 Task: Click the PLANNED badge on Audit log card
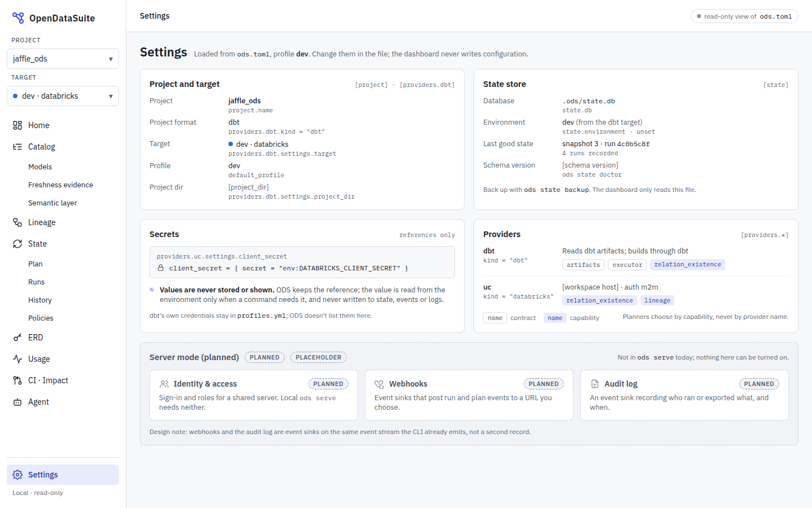(759, 384)
